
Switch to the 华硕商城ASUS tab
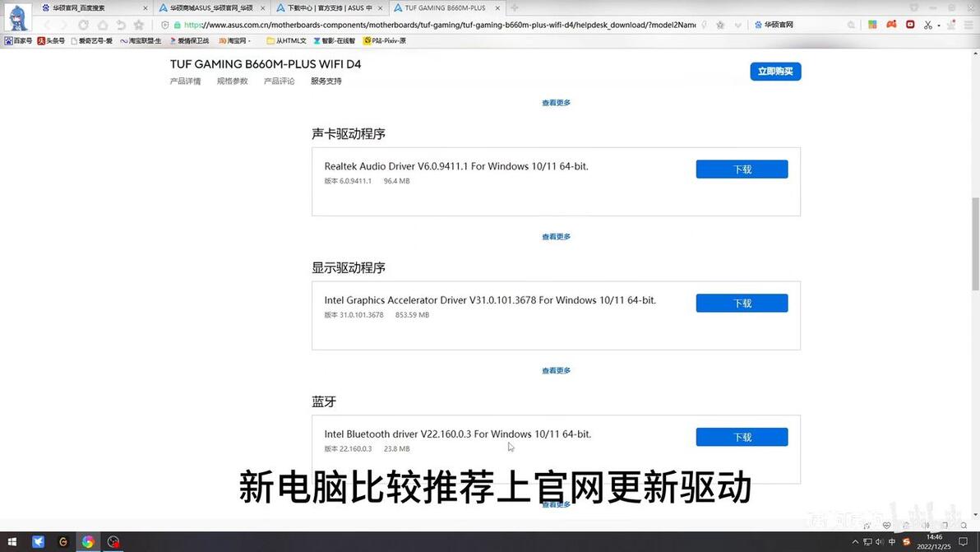[212, 8]
